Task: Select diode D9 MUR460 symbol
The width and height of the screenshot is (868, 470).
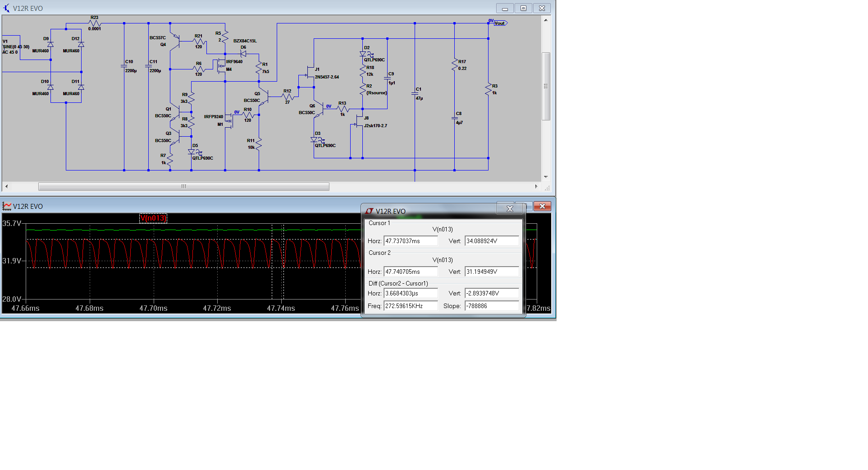Action: (50, 44)
